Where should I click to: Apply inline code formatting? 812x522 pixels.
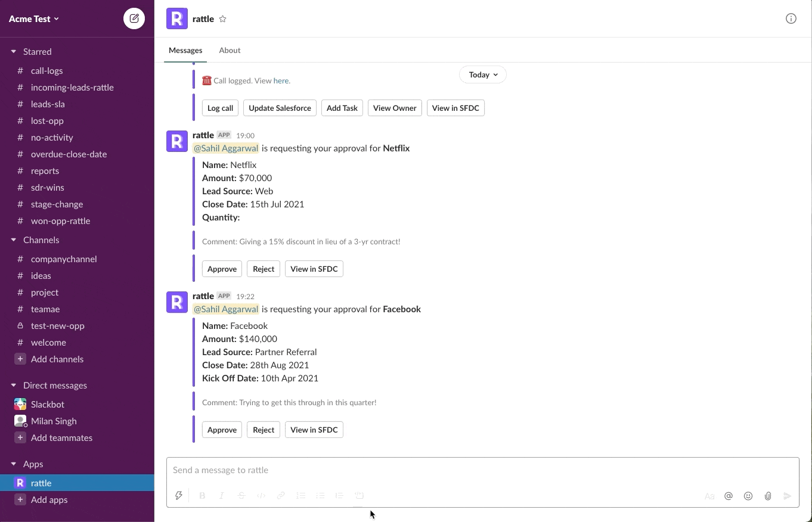tap(261, 495)
